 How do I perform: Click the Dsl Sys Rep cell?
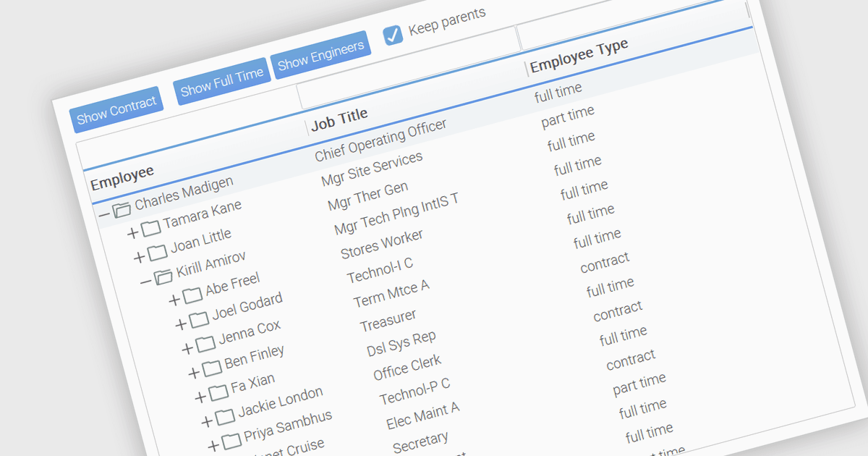click(x=401, y=343)
